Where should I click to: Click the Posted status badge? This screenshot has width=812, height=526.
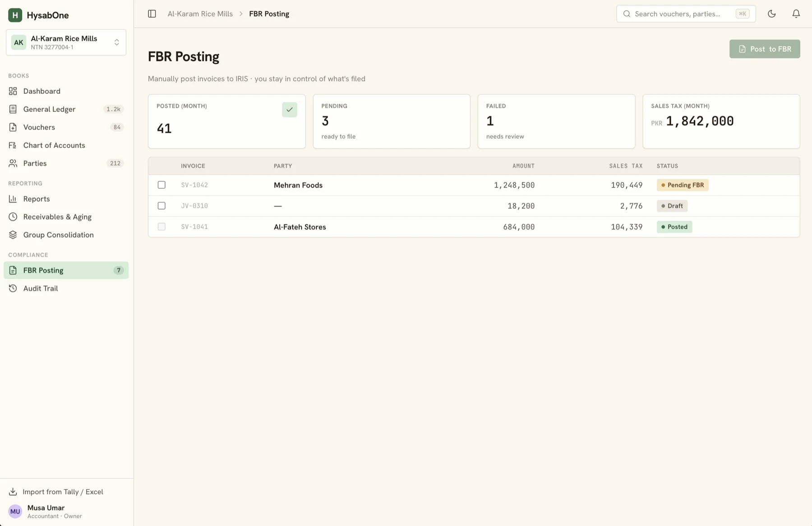pyautogui.click(x=674, y=227)
